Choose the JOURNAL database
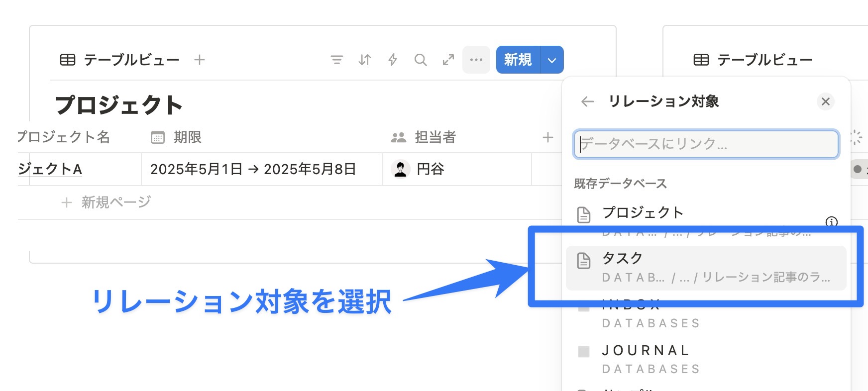The height and width of the screenshot is (391, 868). pyautogui.click(x=706, y=359)
